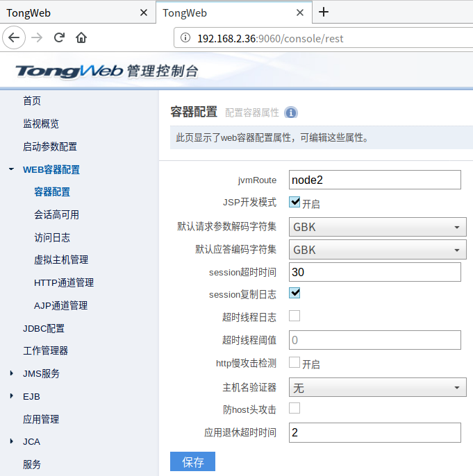The width and height of the screenshot is (473, 476).
Task: Open the 主机名验证器 dropdown
Action: [378, 387]
